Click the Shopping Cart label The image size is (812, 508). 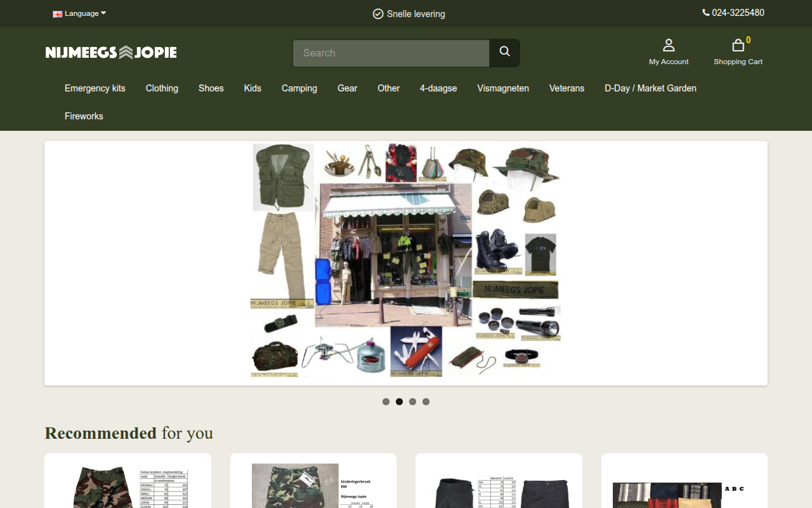(738, 62)
